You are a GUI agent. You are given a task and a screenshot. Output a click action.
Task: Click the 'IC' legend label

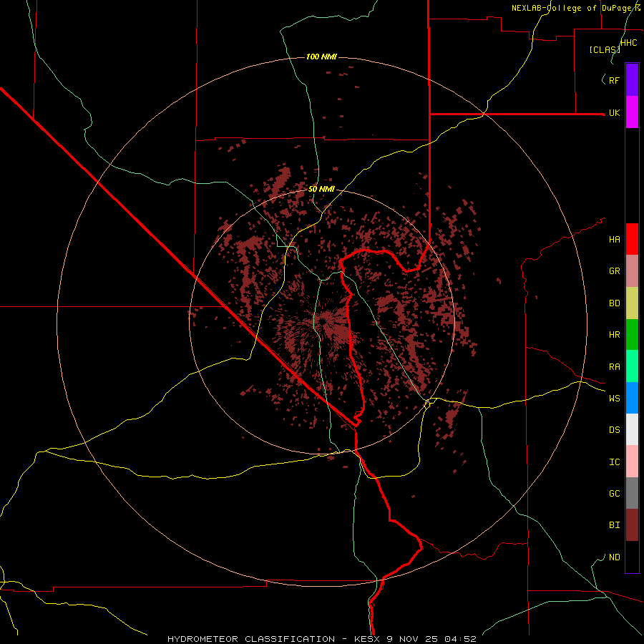coord(614,462)
